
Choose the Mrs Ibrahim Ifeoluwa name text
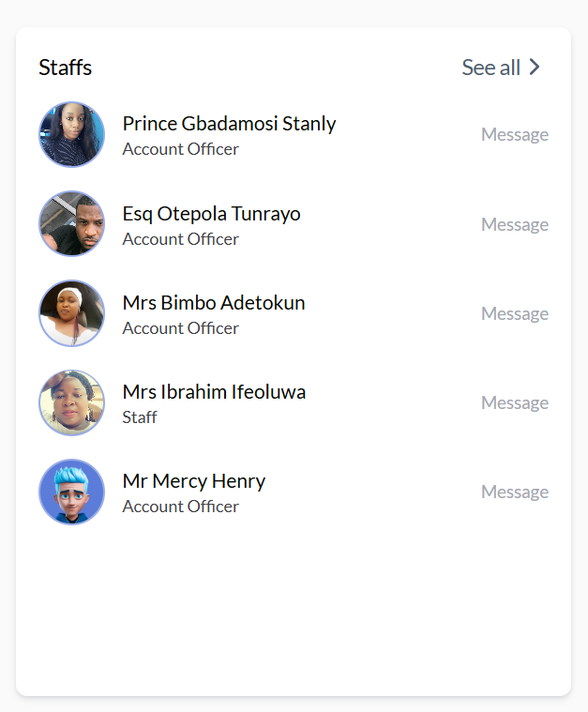[x=214, y=392]
